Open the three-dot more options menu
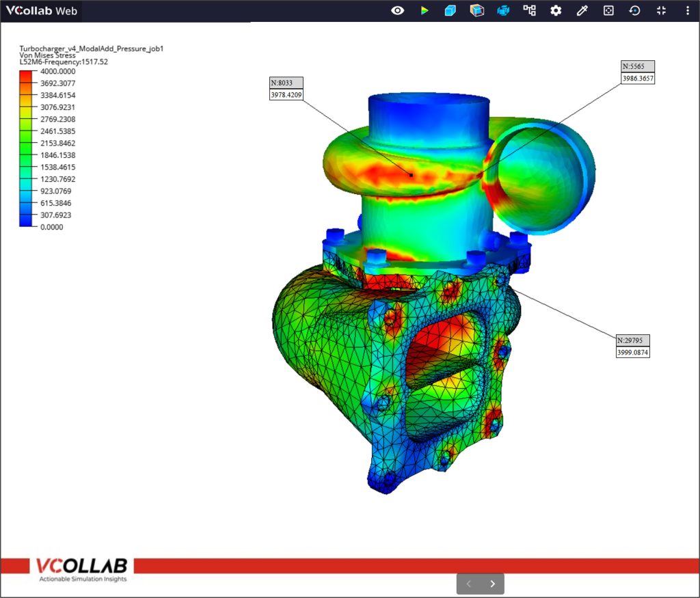 [687, 11]
